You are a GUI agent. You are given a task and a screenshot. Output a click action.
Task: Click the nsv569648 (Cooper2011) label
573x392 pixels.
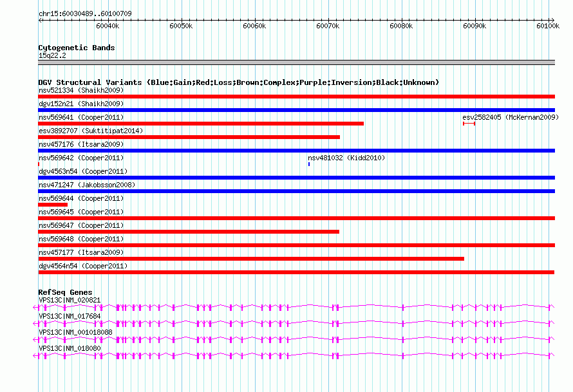(81, 239)
